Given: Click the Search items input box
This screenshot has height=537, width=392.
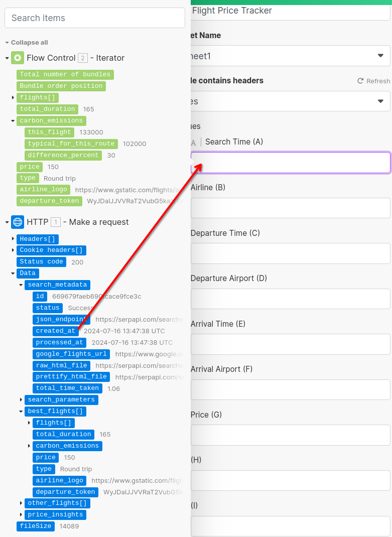Looking at the screenshot, I should (x=94, y=18).
